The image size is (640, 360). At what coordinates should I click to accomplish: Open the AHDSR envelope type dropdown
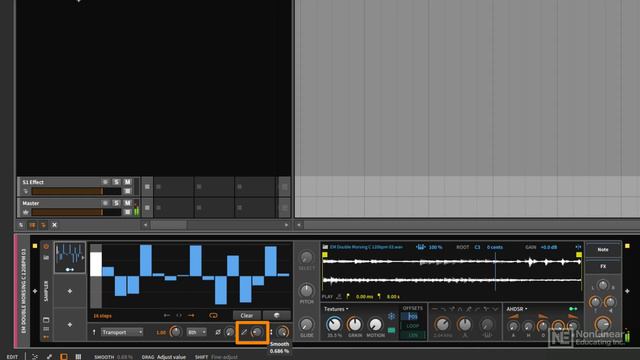pyautogui.click(x=517, y=309)
